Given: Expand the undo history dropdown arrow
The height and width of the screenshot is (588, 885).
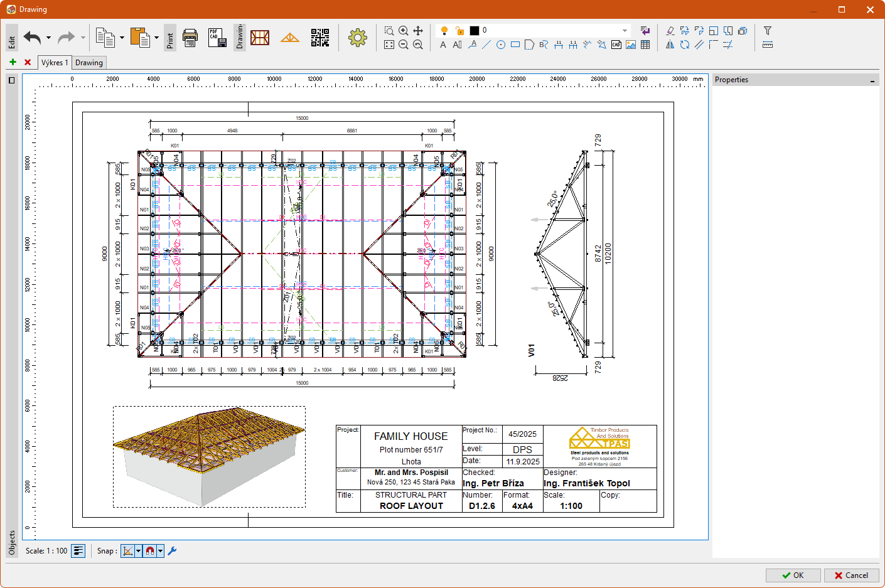Looking at the screenshot, I should point(48,38).
